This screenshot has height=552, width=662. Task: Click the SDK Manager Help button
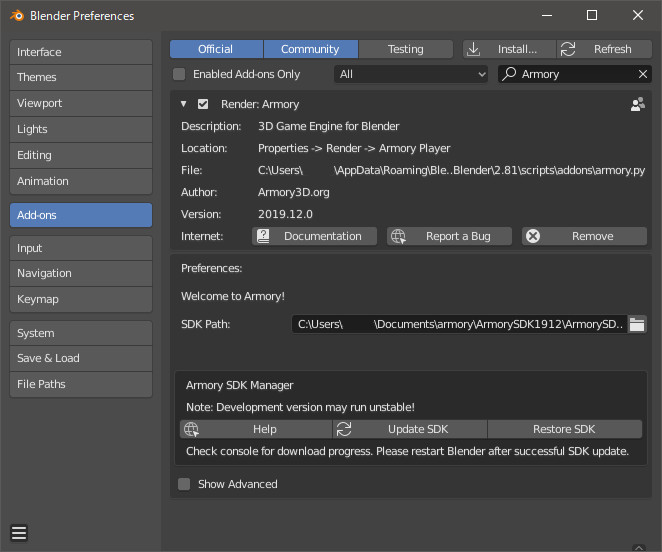click(x=256, y=429)
